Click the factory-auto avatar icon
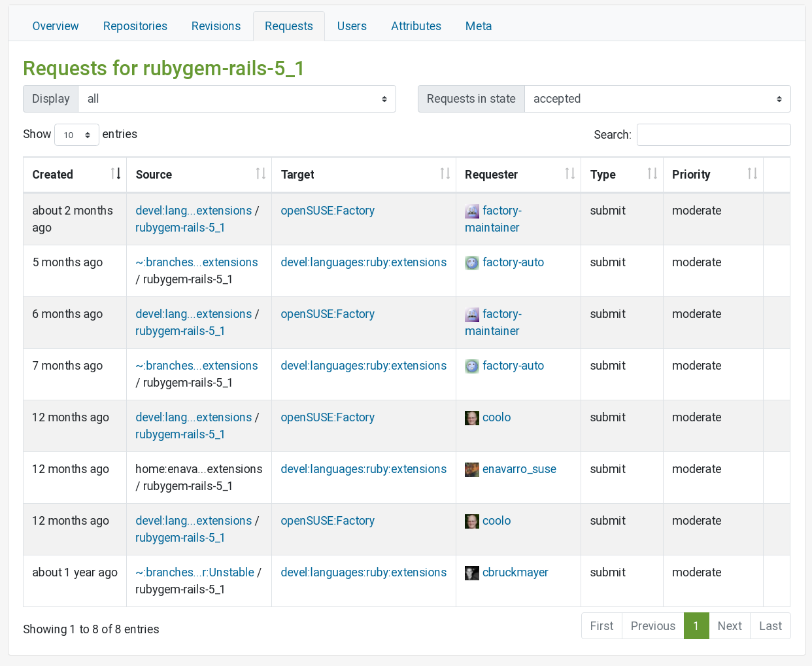The width and height of the screenshot is (812, 666). click(x=471, y=262)
